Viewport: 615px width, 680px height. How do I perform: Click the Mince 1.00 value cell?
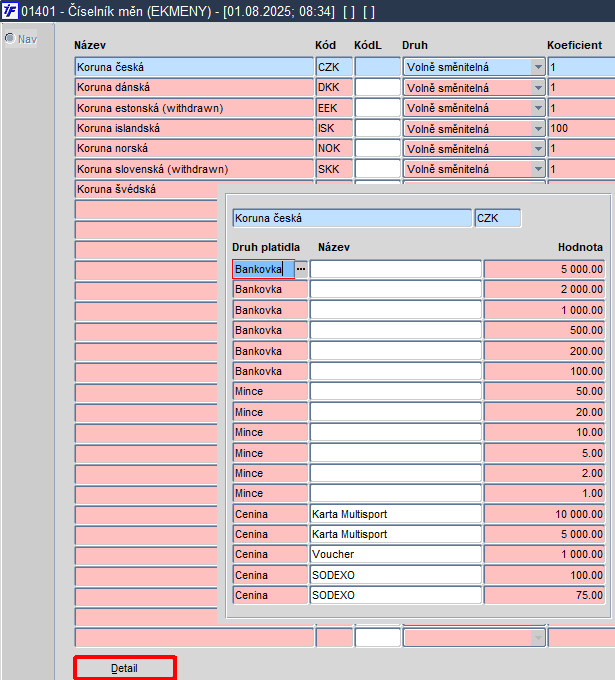(x=544, y=494)
